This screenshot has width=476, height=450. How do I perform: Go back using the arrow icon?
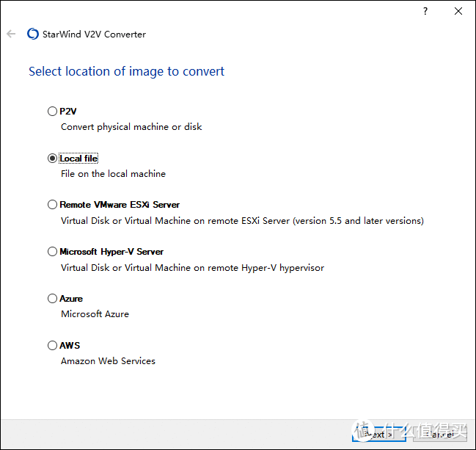11,35
